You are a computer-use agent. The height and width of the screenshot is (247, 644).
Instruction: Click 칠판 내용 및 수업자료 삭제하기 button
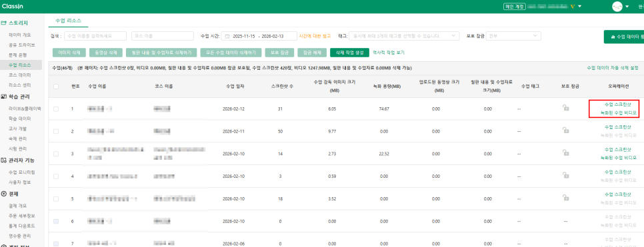[161, 53]
